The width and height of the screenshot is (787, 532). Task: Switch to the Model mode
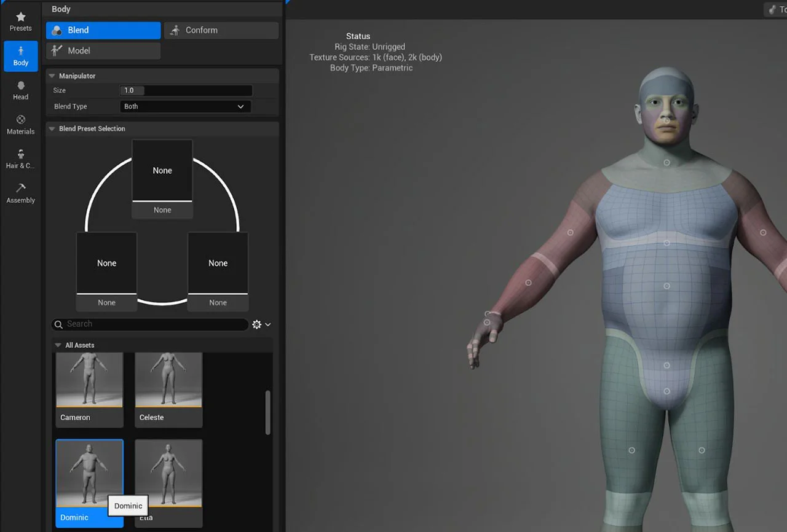coord(103,51)
